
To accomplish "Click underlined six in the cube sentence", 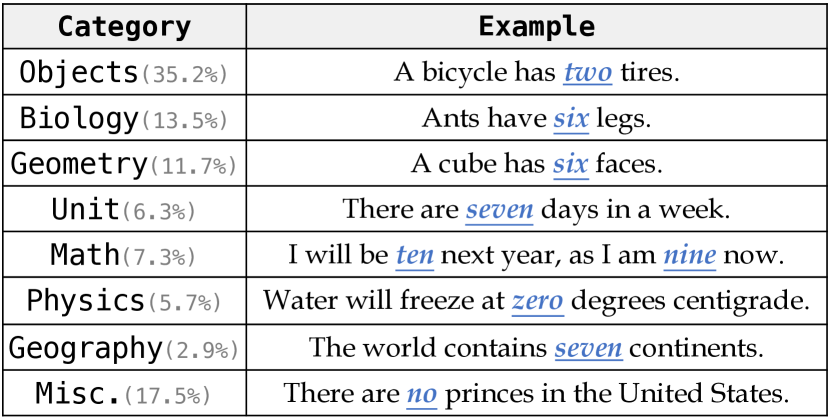I will [571, 164].
